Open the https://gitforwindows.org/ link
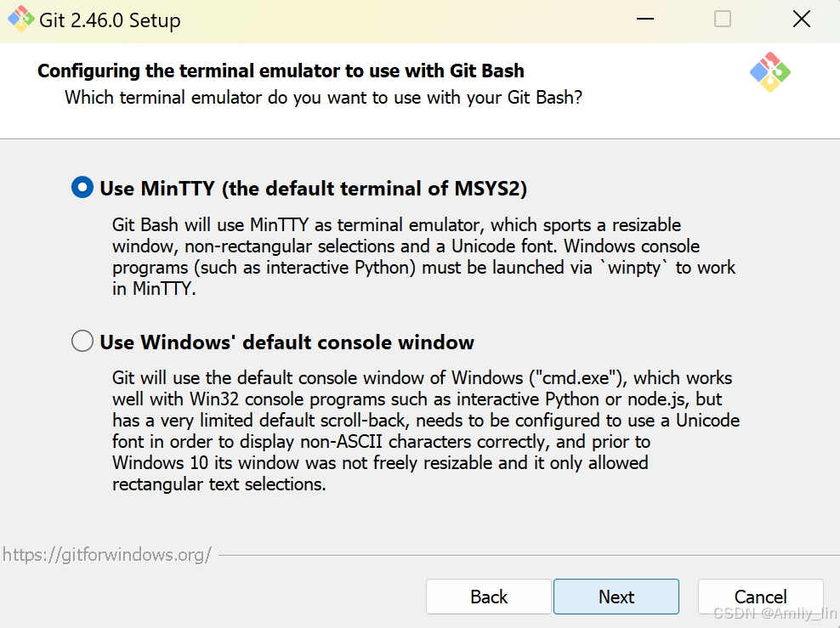Screen dimensions: 840x628 (107, 555)
